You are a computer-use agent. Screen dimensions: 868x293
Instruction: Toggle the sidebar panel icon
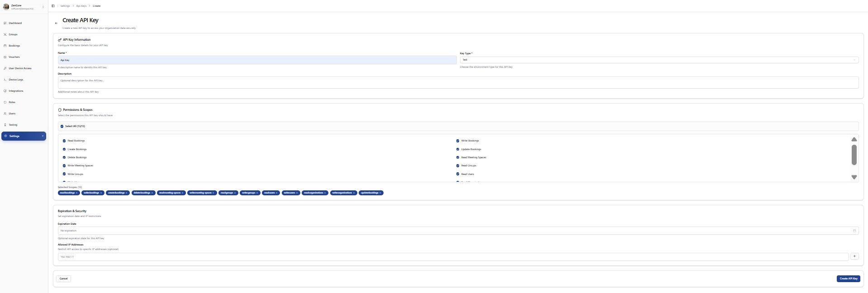coord(53,6)
